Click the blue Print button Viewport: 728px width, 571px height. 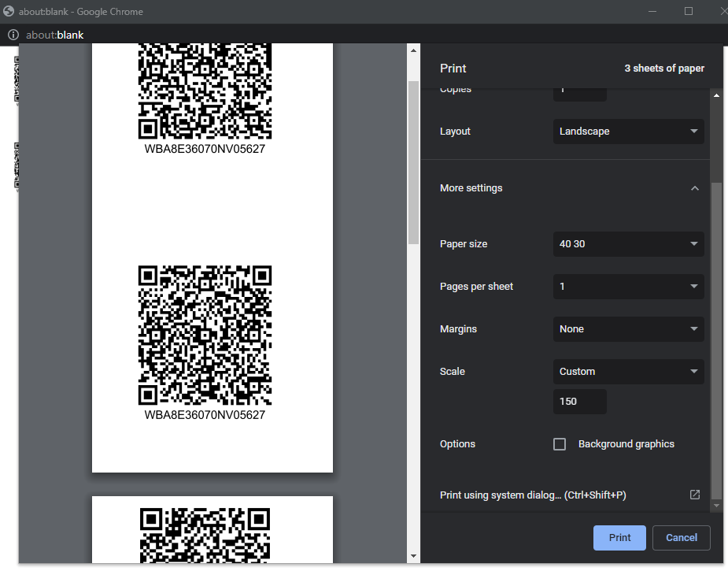pyautogui.click(x=619, y=538)
